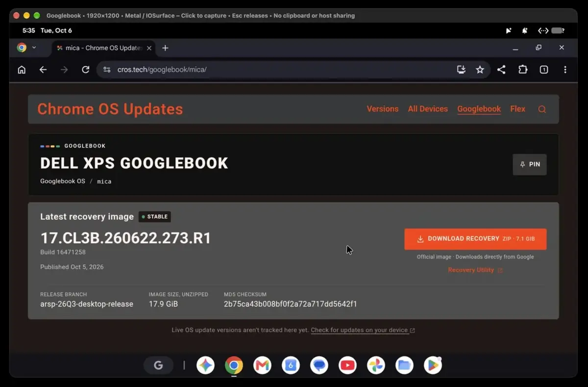
Task: Open the notification bell in status bar
Action: [524, 30]
